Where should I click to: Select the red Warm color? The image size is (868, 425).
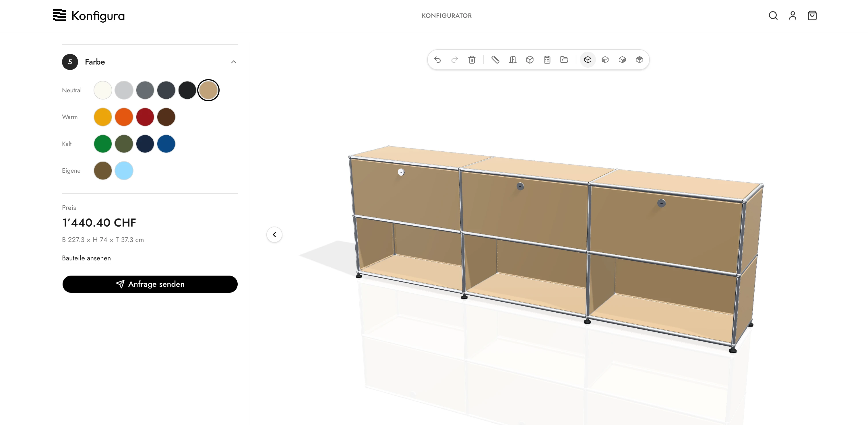tap(145, 117)
